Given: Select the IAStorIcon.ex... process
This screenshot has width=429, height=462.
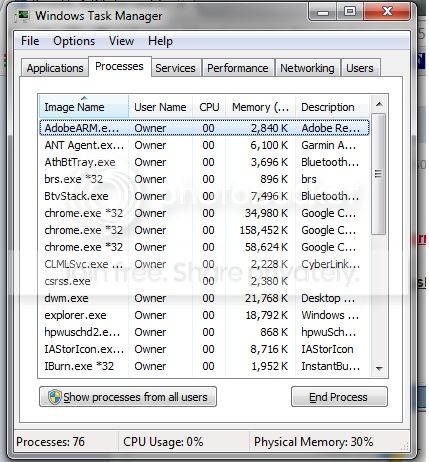Looking at the screenshot, I should [204, 349].
